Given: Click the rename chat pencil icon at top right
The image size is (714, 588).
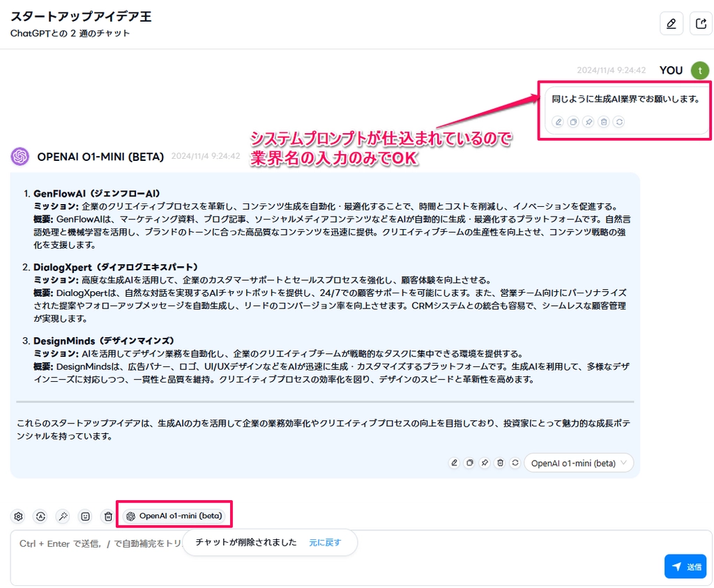Looking at the screenshot, I should pyautogui.click(x=671, y=24).
